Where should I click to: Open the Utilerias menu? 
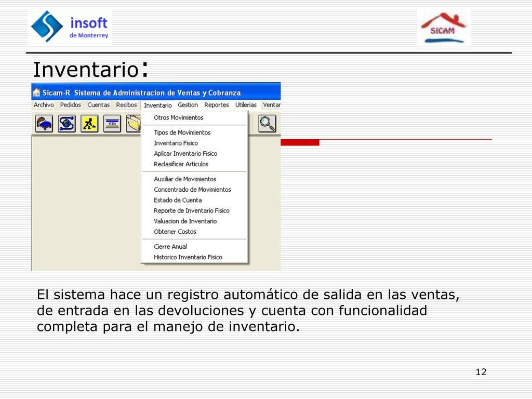pyautogui.click(x=246, y=105)
